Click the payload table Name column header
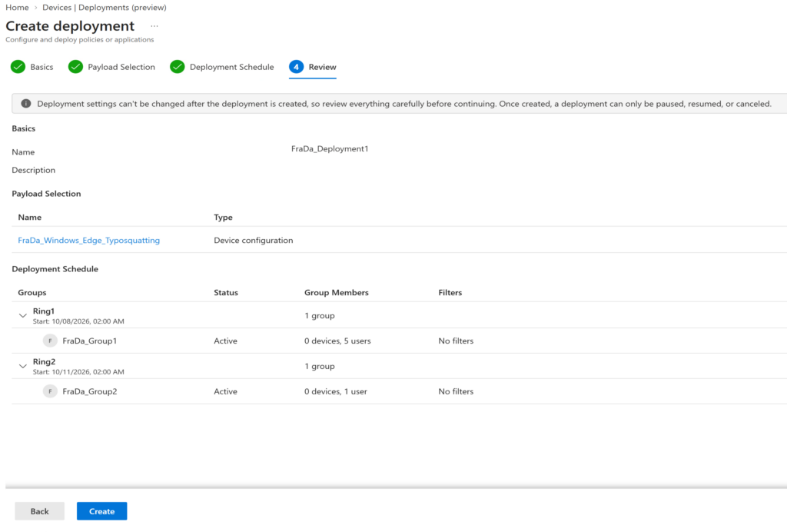Viewport: 787px width, 532px height. tap(30, 218)
